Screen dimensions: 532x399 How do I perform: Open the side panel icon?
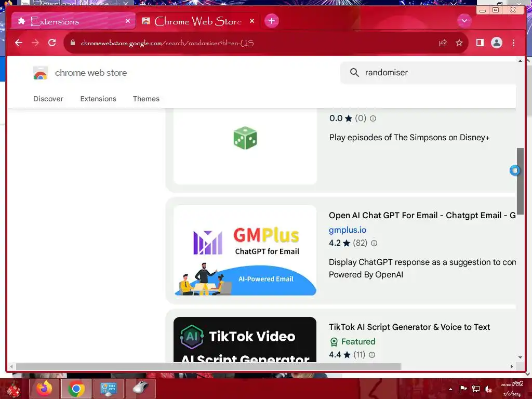(480, 43)
